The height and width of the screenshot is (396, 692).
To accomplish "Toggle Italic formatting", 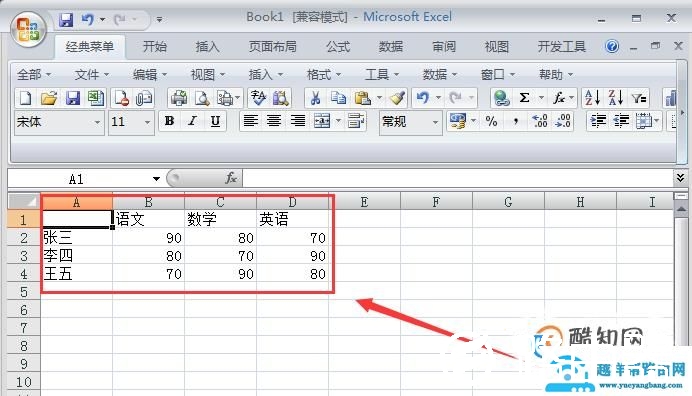I will 192,121.
